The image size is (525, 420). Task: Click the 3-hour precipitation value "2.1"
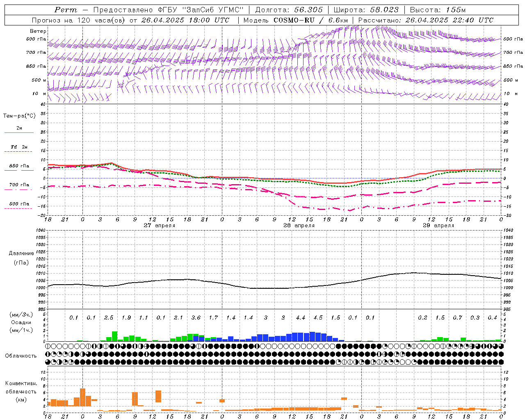click(178, 317)
